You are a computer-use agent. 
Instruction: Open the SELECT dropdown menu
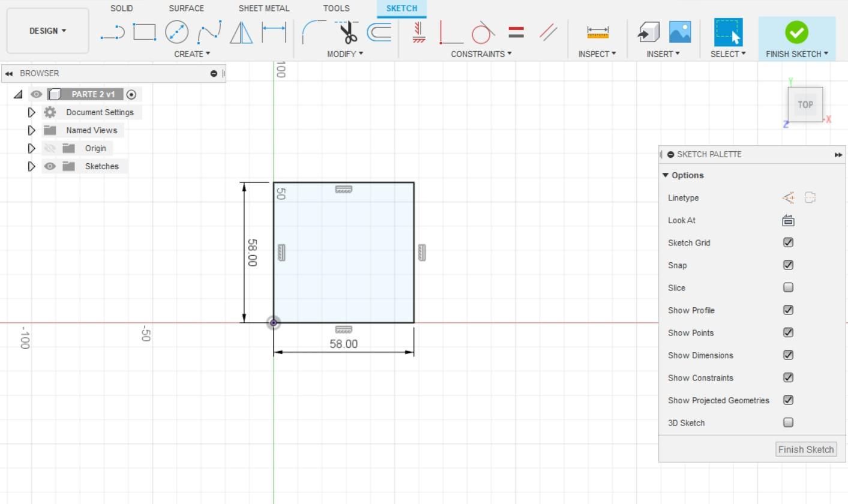point(728,54)
